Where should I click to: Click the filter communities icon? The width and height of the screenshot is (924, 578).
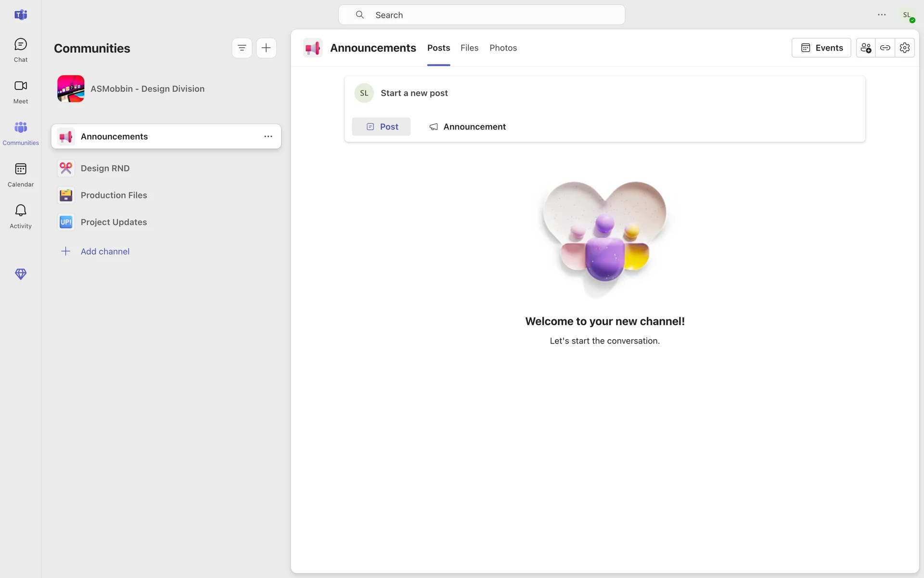pos(242,48)
